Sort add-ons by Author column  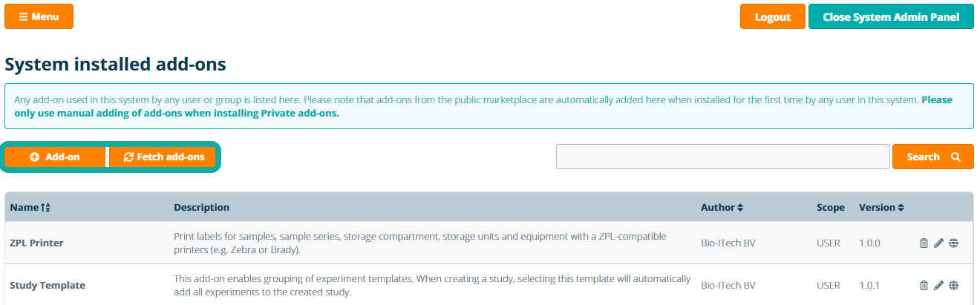pyautogui.click(x=722, y=208)
